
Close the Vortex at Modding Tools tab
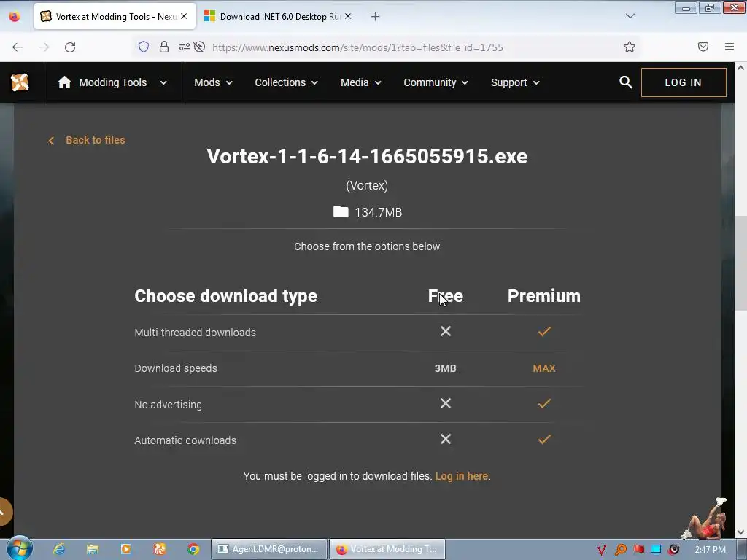point(184,16)
